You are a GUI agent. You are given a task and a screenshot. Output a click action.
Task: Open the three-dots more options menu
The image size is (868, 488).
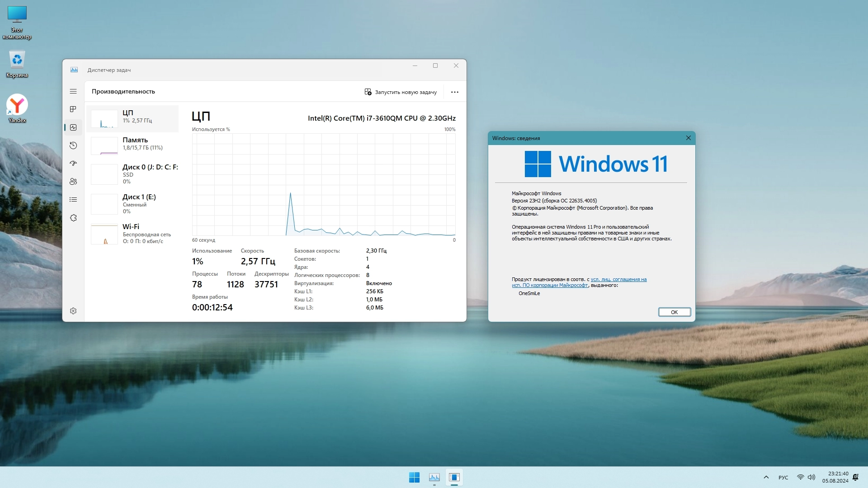(x=454, y=92)
